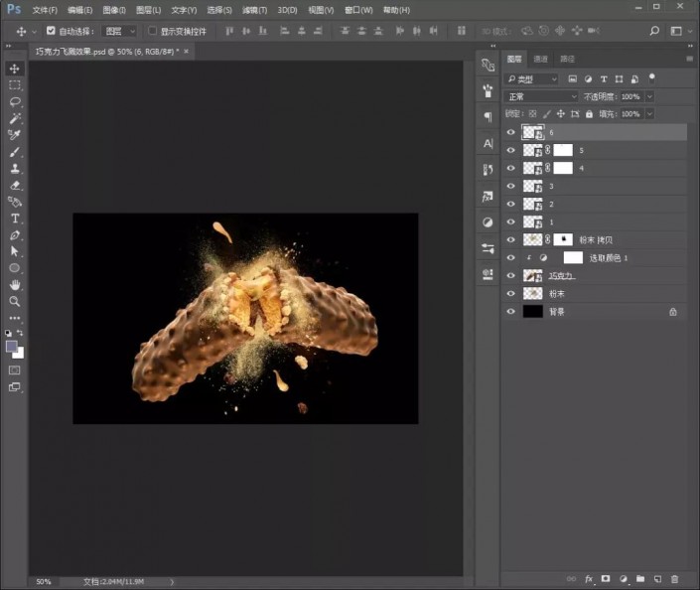Select the Pen tool
Viewport: 700px width, 590px height.
[x=14, y=235]
